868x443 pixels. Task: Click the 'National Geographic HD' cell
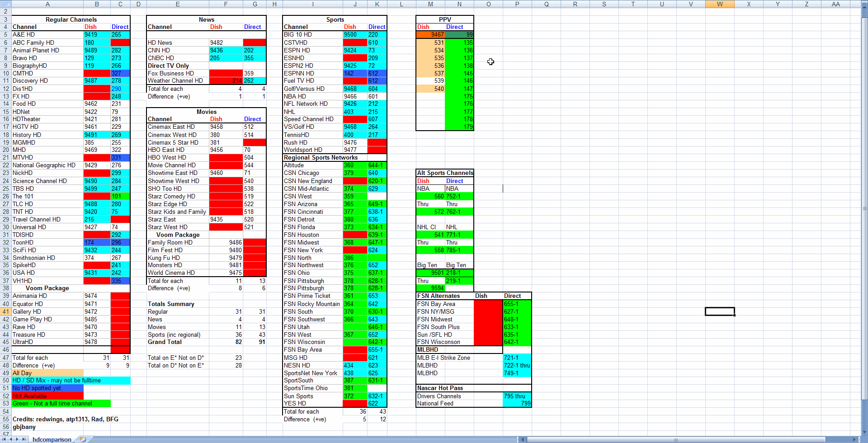[x=47, y=165]
